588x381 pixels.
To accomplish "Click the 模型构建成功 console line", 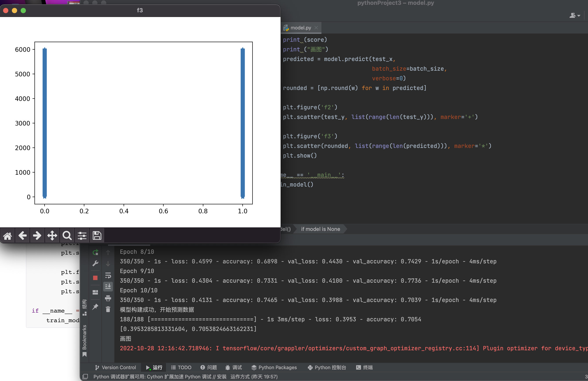I will (157, 310).
